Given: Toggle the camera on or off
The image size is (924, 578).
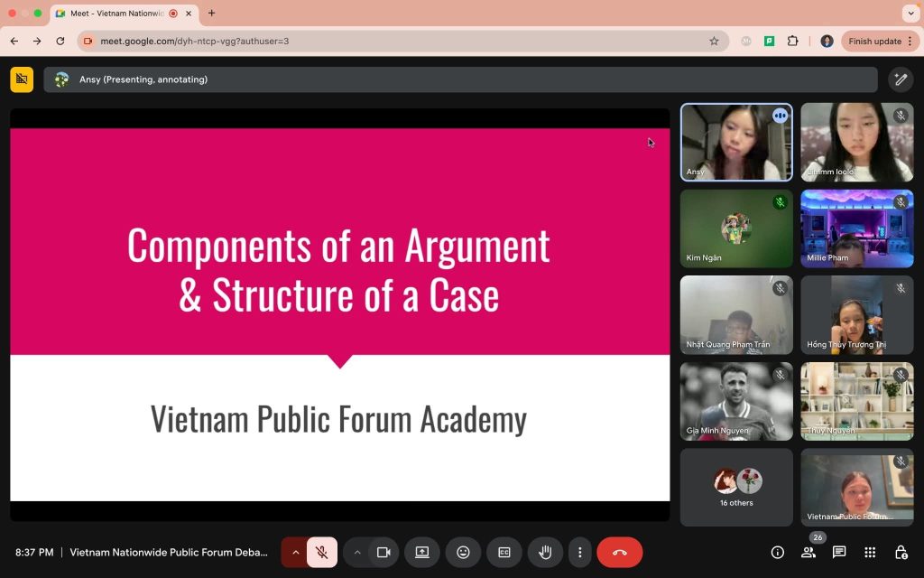Looking at the screenshot, I should [x=383, y=553].
